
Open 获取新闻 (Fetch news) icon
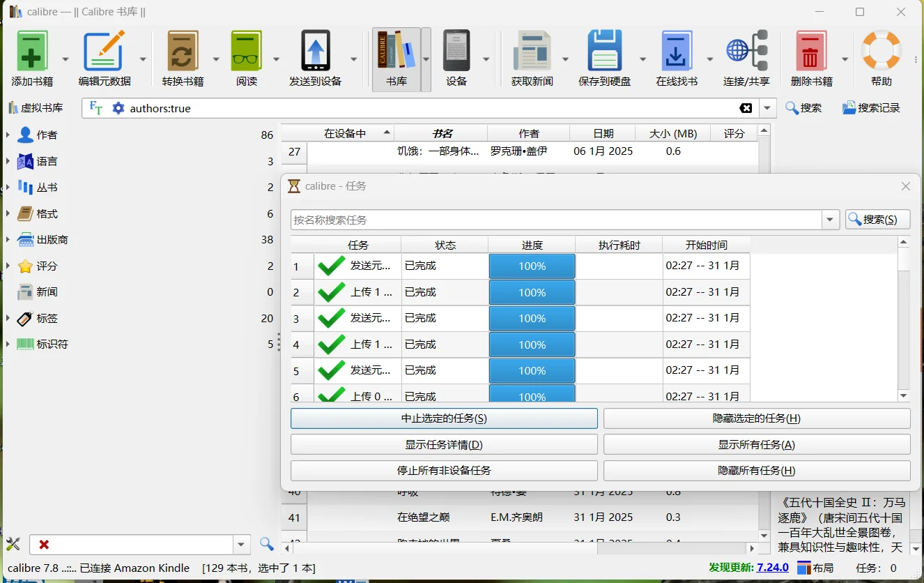(x=532, y=51)
